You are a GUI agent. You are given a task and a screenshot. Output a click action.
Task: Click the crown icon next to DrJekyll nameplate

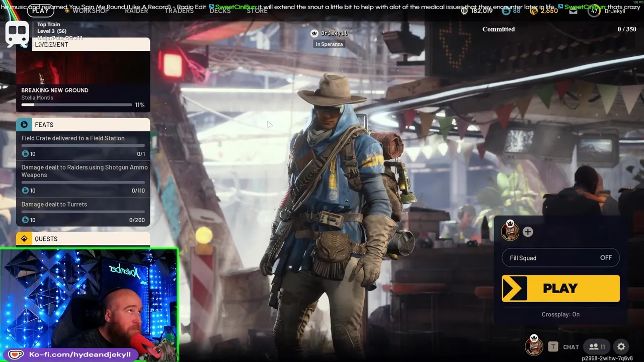[x=314, y=33]
